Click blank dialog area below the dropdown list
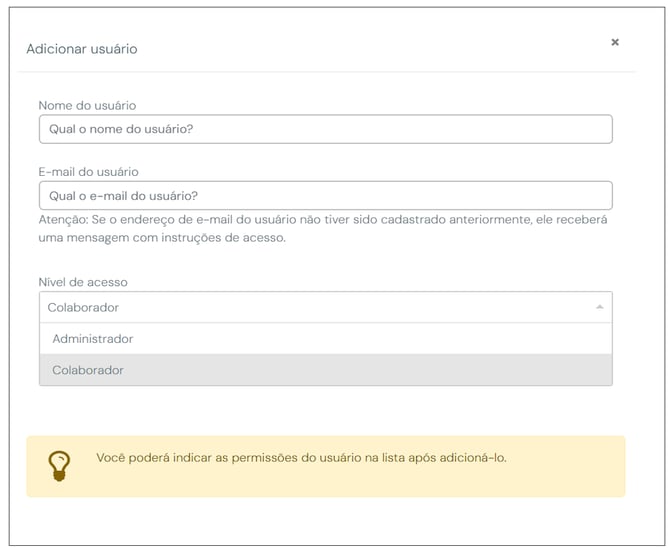The image size is (670, 554). click(326, 410)
